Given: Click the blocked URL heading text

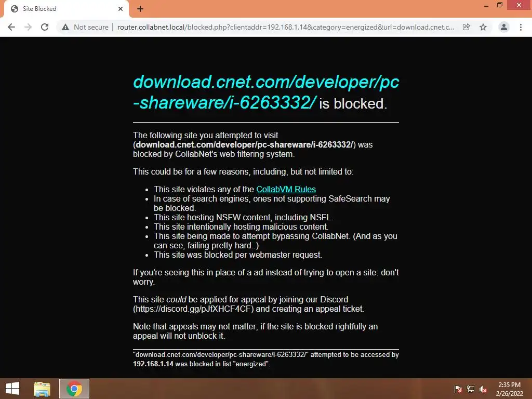Looking at the screenshot, I should [266, 92].
